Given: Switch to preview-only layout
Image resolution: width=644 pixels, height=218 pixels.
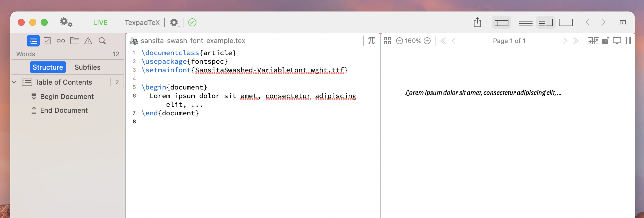Looking at the screenshot, I should coord(566,22).
